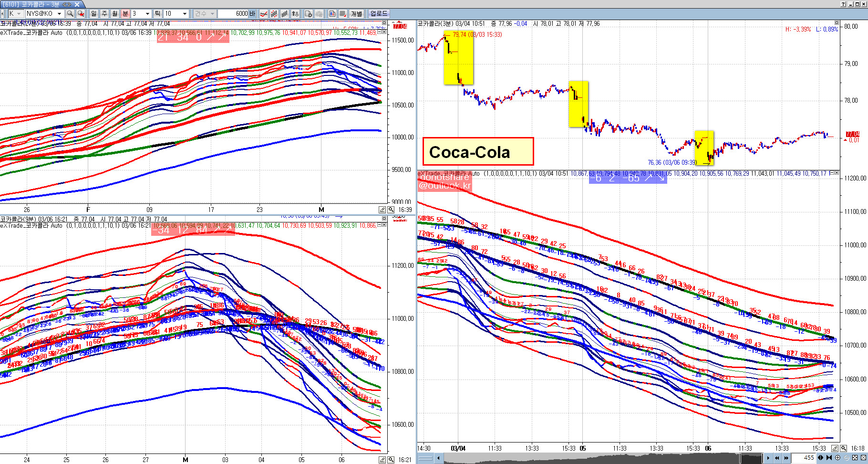
Task: Open the red line indicator chart tool
Action: coord(263,14)
